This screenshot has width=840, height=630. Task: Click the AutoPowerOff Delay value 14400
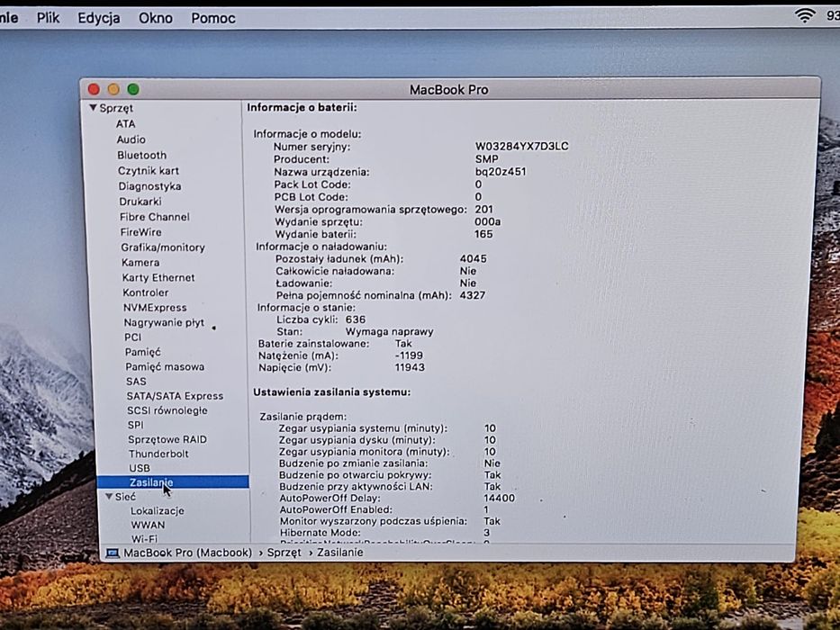[500, 498]
